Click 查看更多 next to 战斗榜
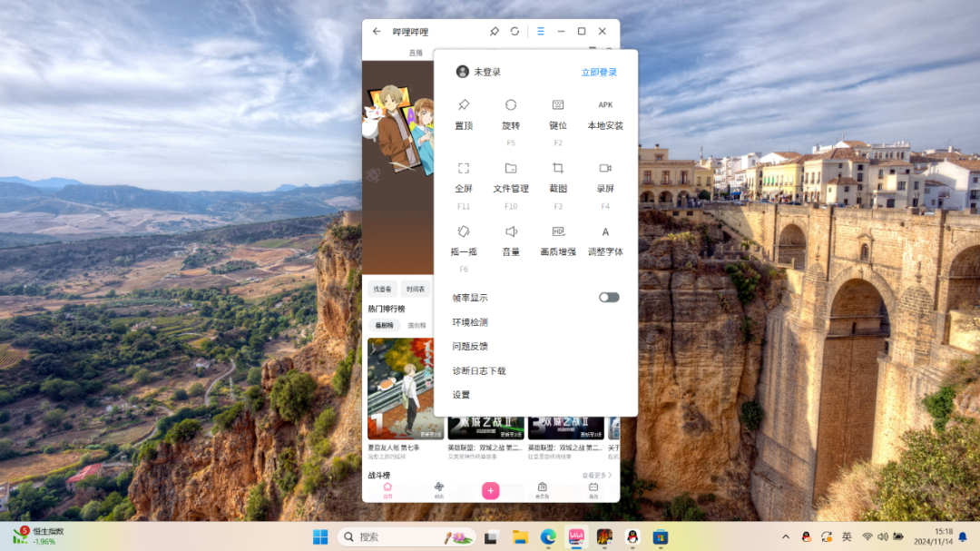Viewport: 980px width, 551px height. pos(597,476)
